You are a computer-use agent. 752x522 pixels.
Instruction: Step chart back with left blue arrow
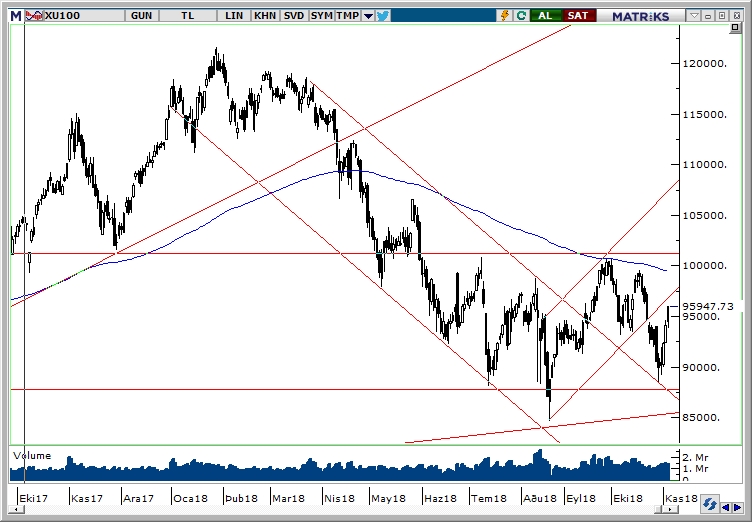click(726, 507)
